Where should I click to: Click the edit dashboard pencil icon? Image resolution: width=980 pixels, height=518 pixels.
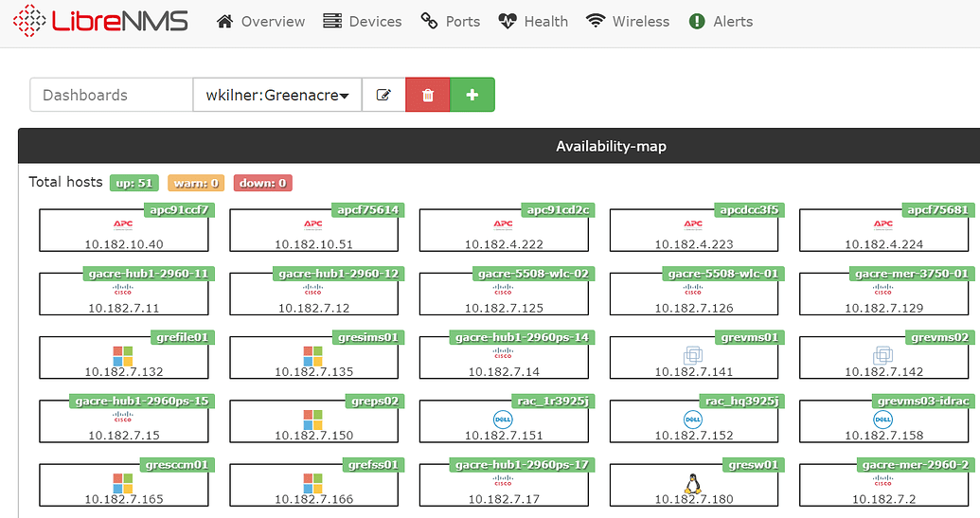coord(383,95)
